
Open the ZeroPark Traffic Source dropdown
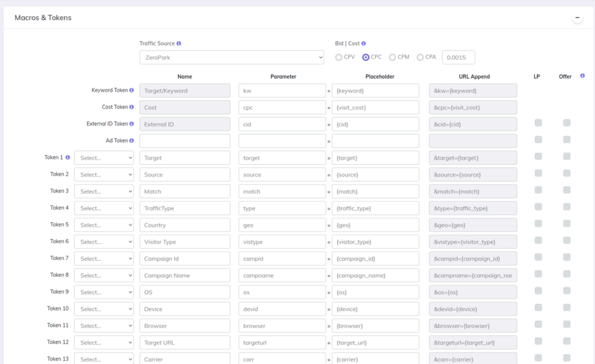tap(231, 57)
